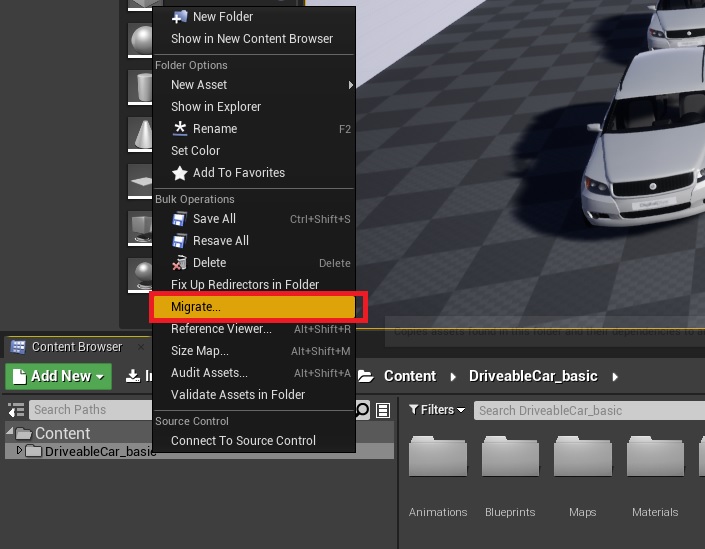The width and height of the screenshot is (705, 549).
Task: Open the Filters dropdown
Action: pyautogui.click(x=437, y=410)
